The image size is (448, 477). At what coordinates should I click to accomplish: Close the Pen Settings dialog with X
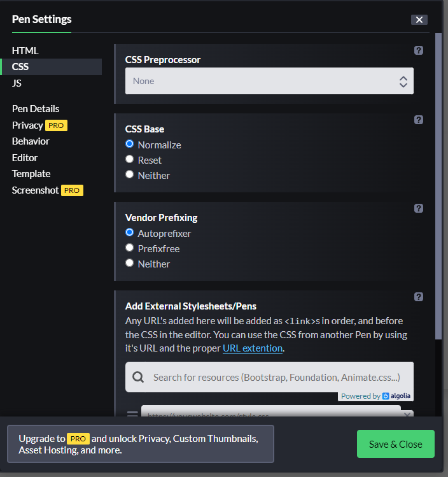click(419, 20)
